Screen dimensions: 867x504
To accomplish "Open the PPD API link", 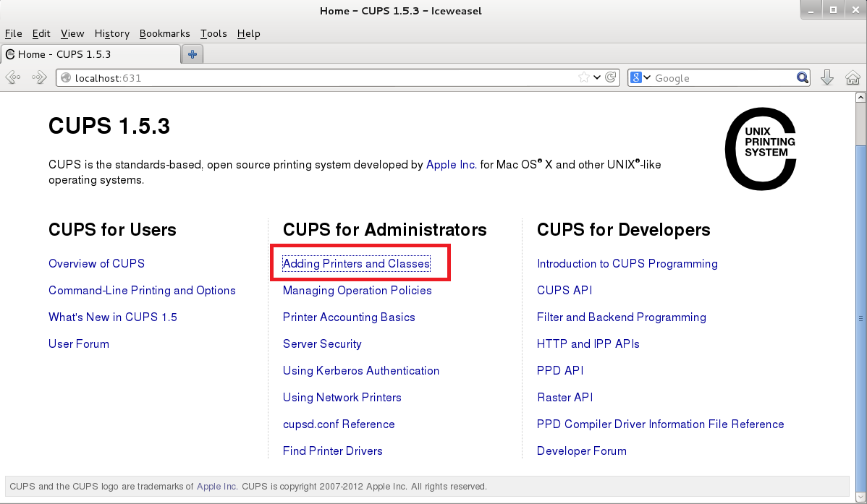I will 560,371.
